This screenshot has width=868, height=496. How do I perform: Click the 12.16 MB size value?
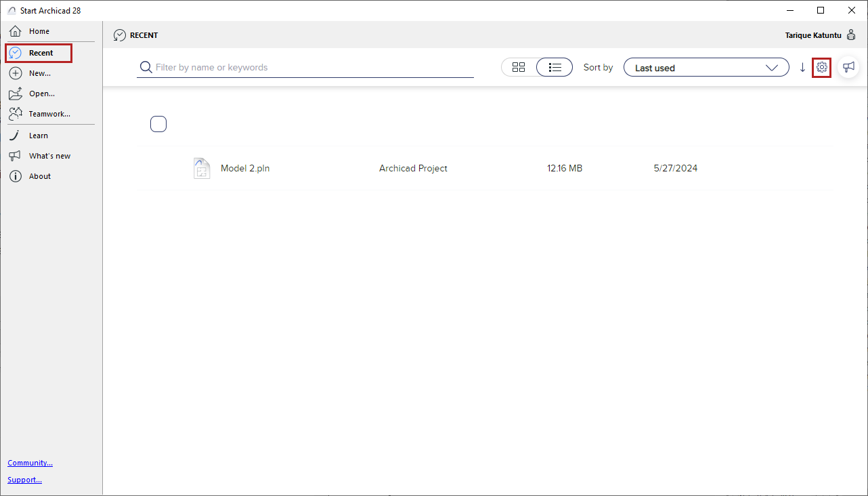pyautogui.click(x=565, y=168)
